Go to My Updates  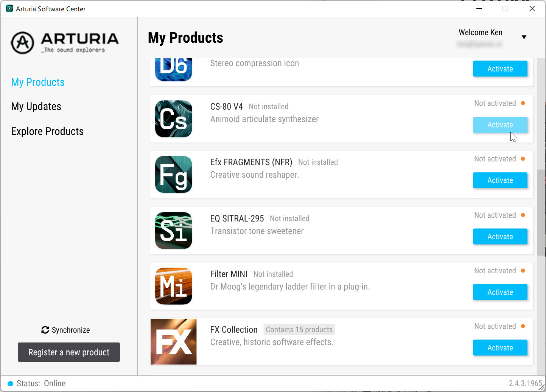pyautogui.click(x=36, y=106)
